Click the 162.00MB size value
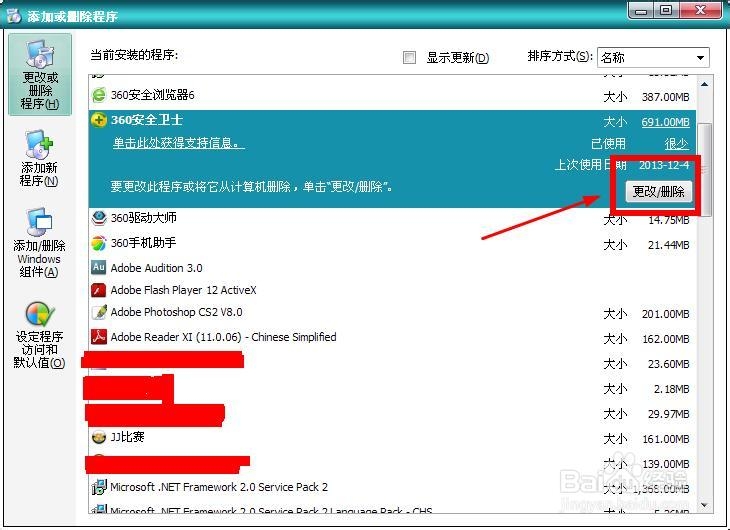 (x=665, y=339)
